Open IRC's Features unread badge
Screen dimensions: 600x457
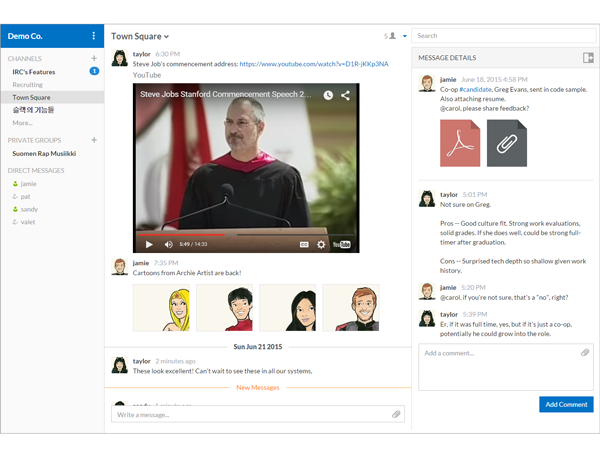tap(94, 71)
